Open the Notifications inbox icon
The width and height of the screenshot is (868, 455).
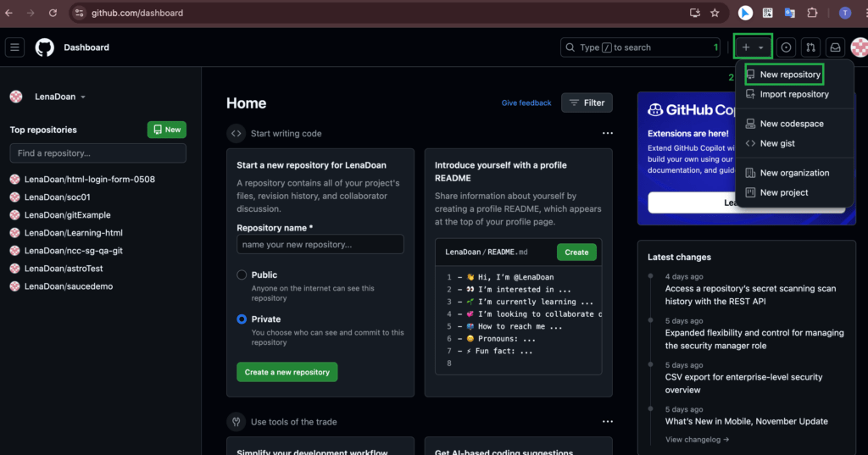pos(835,47)
